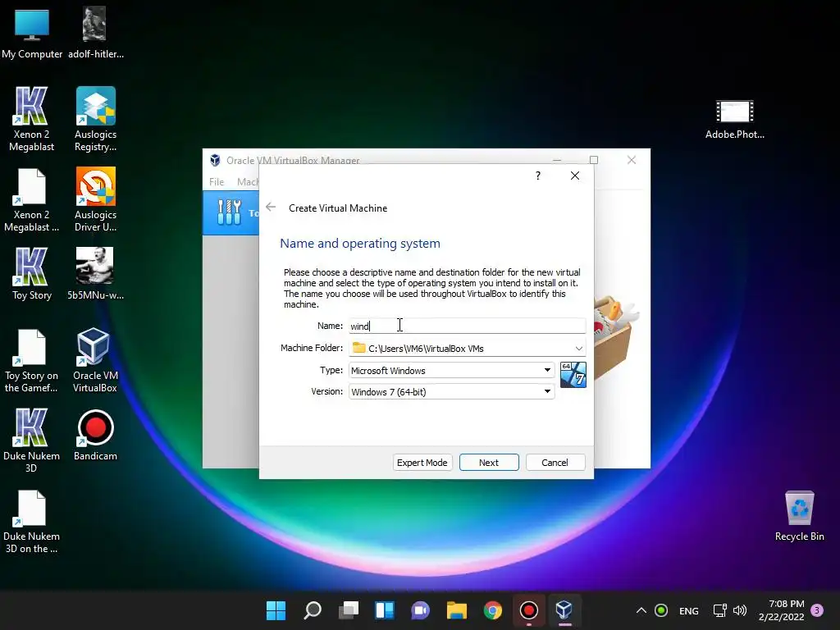Viewport: 840px width, 630px height.
Task: Open volume control in system tray
Action: click(740, 610)
